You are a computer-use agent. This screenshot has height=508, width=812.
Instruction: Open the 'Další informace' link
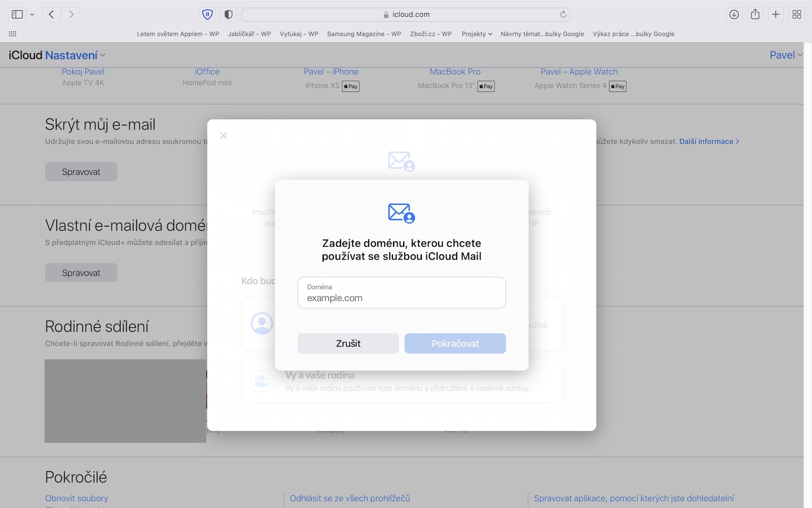709,142
